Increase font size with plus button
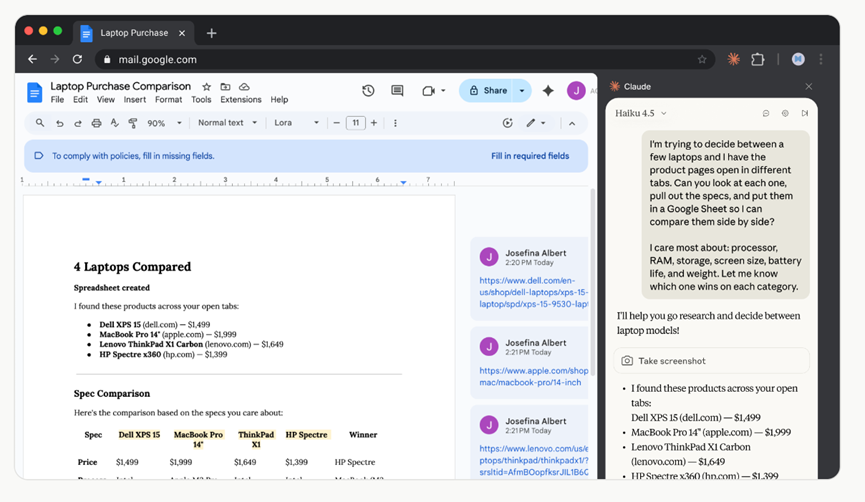 pyautogui.click(x=373, y=123)
